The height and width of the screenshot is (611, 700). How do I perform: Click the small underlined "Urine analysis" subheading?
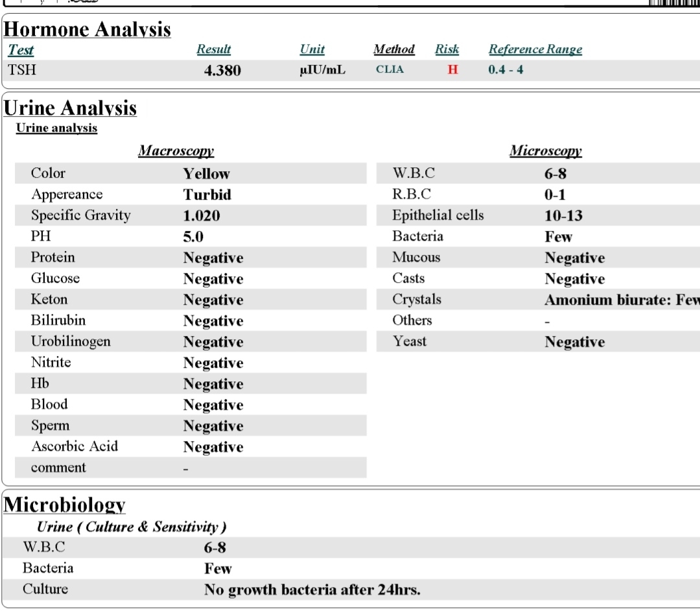coord(56,128)
